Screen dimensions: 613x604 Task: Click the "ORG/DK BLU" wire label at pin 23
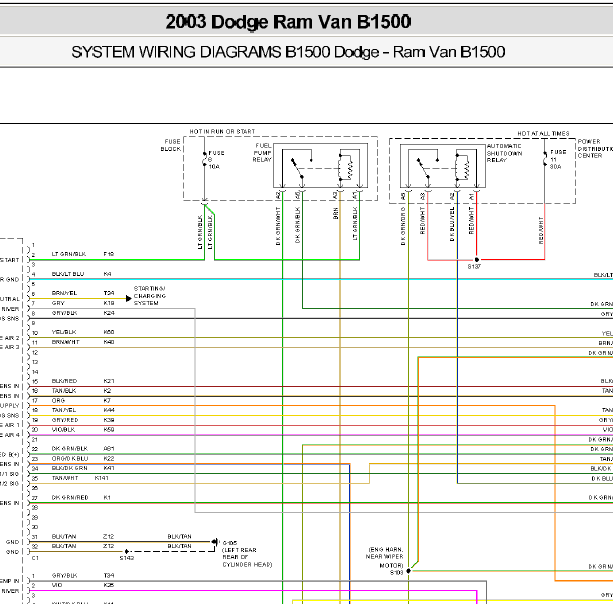pos(70,459)
